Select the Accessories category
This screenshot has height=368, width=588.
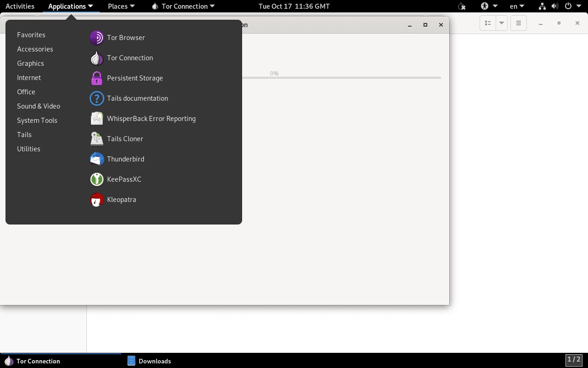[x=35, y=49]
